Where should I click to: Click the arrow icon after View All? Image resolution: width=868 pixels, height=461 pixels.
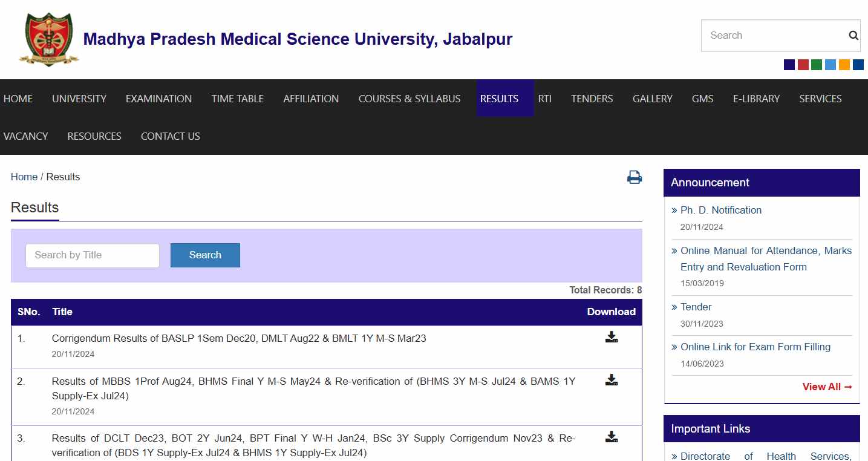coord(849,387)
